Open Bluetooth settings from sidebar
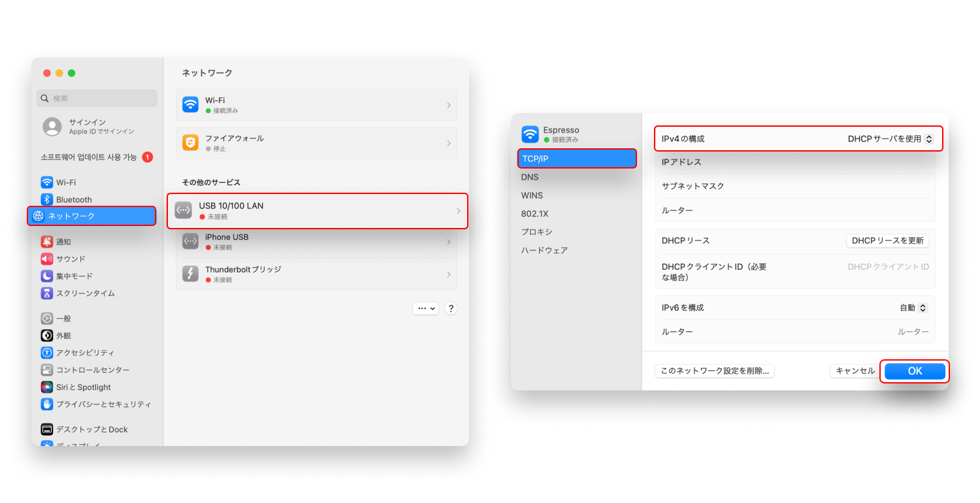Viewport: 980px width, 503px height. click(x=72, y=199)
